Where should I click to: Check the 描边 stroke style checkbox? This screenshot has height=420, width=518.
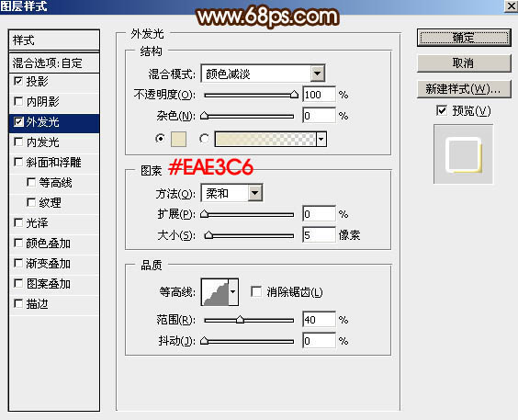18,303
